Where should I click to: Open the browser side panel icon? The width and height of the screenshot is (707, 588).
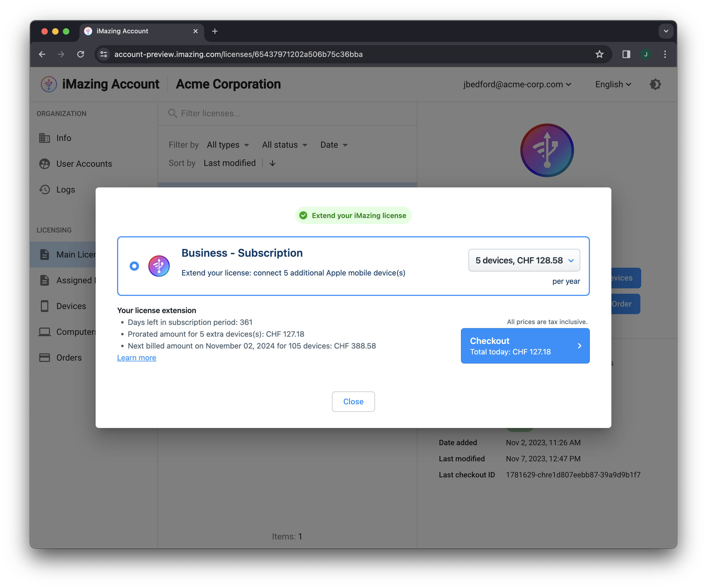(x=626, y=54)
